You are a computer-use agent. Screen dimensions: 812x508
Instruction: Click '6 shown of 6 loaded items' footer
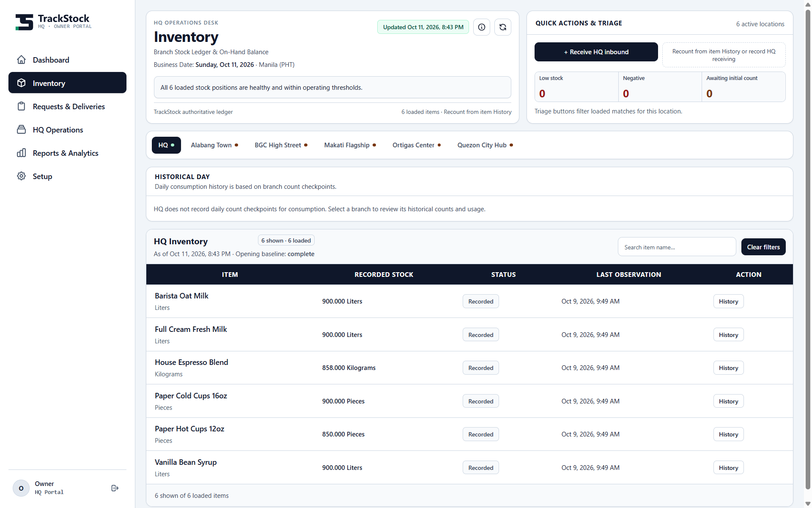pos(192,496)
